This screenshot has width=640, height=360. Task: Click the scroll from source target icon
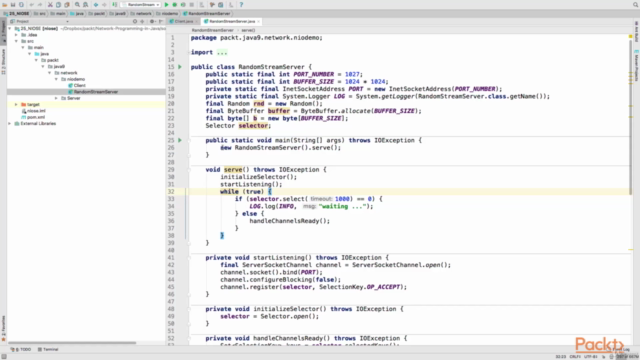click(135, 21)
